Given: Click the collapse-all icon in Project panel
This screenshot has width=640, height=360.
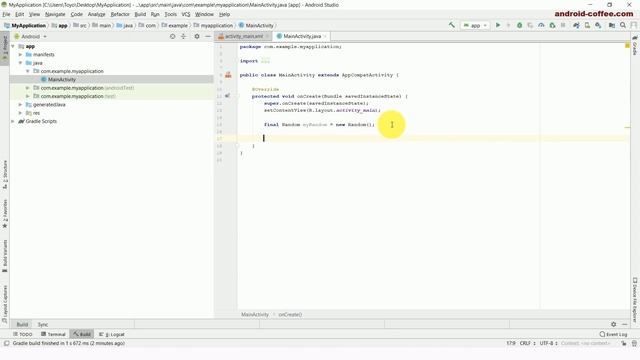Looking at the screenshot, I should tap(183, 36).
